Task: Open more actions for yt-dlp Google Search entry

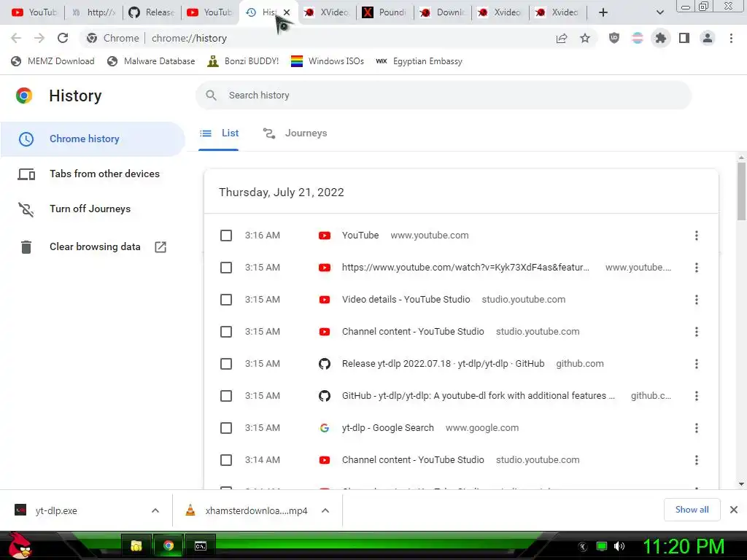Action: pyautogui.click(x=697, y=427)
